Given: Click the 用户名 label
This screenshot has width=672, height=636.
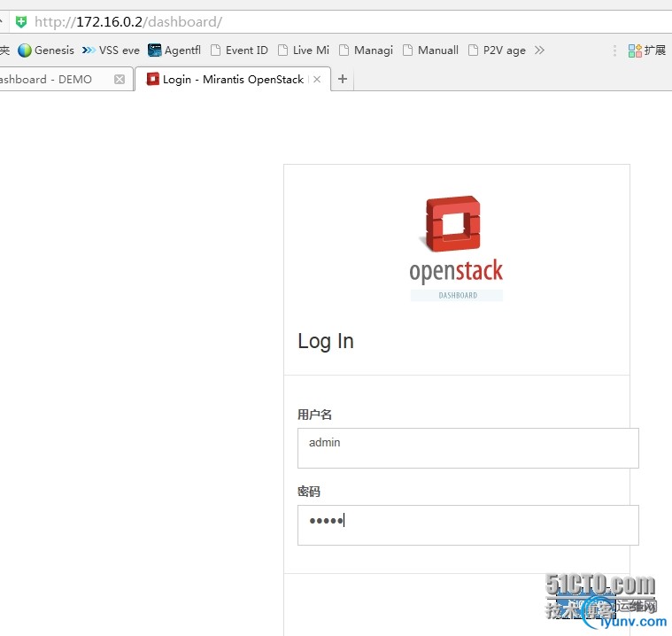Looking at the screenshot, I should tap(314, 415).
